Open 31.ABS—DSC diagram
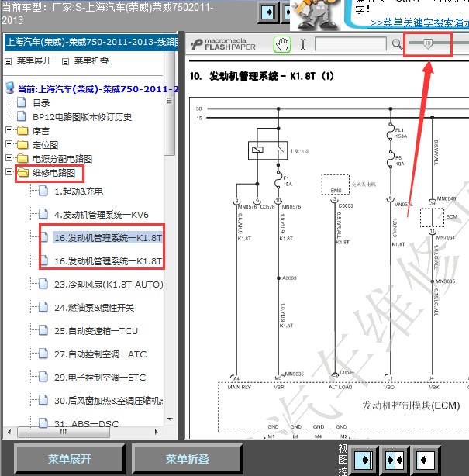Viewport: 469px width, 476px height. click(86, 423)
